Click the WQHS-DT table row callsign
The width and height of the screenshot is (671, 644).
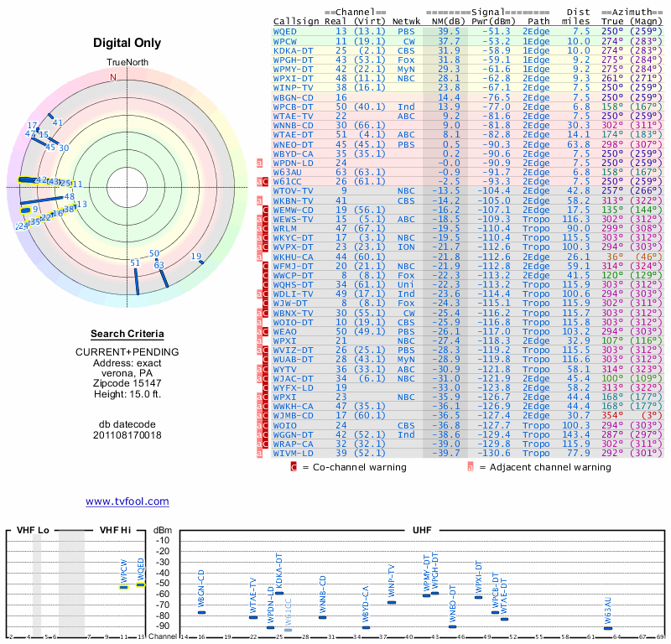pos(293,285)
